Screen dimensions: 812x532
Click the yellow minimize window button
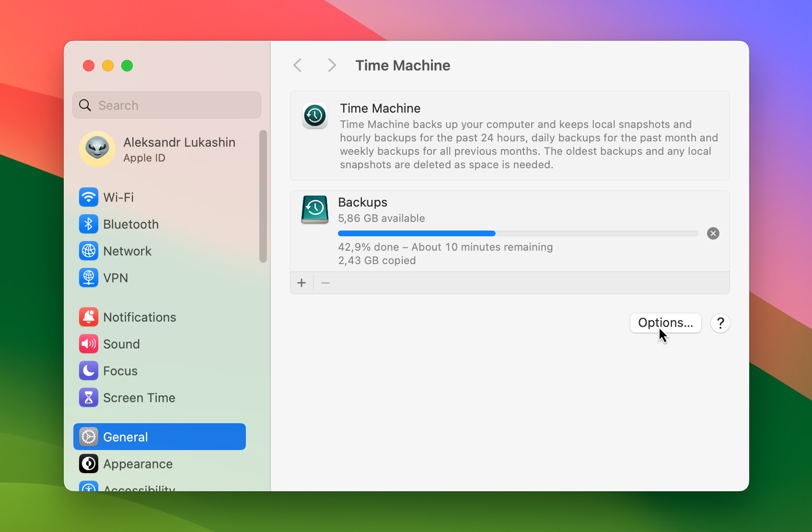(x=108, y=66)
